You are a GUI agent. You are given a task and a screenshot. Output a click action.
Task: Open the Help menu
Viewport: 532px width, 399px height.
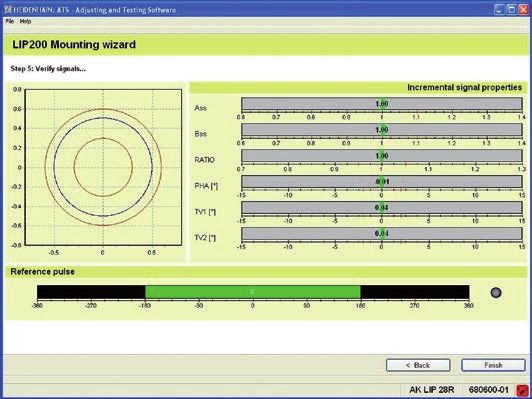tap(25, 21)
